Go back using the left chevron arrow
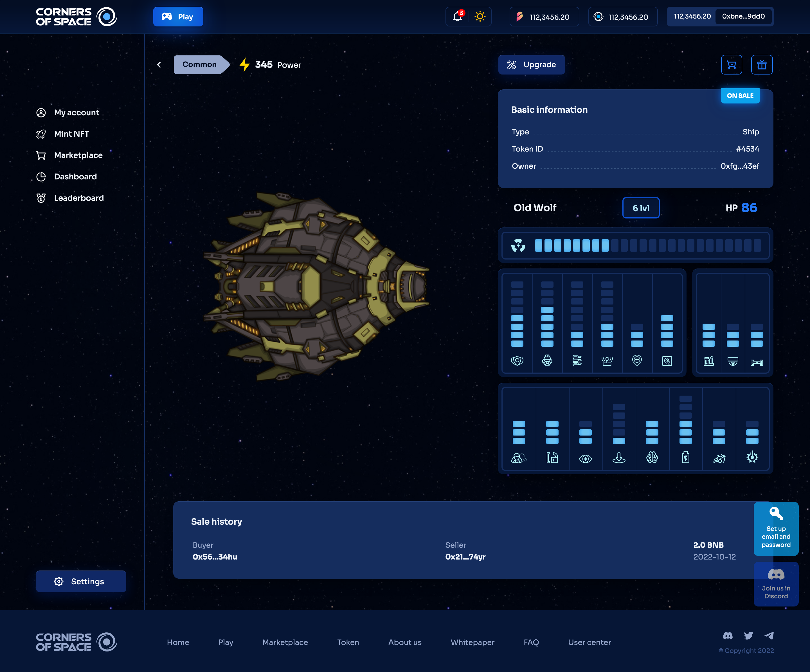This screenshot has height=672, width=810. (159, 65)
